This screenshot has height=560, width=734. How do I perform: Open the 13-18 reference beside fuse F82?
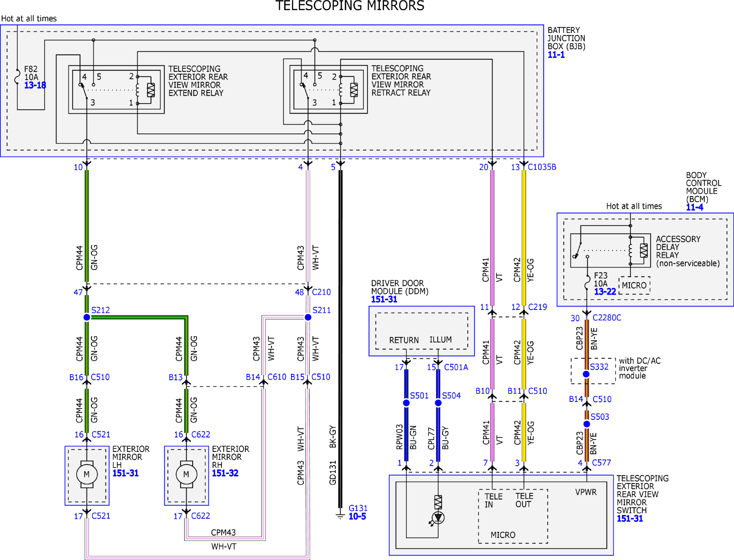click(35, 85)
